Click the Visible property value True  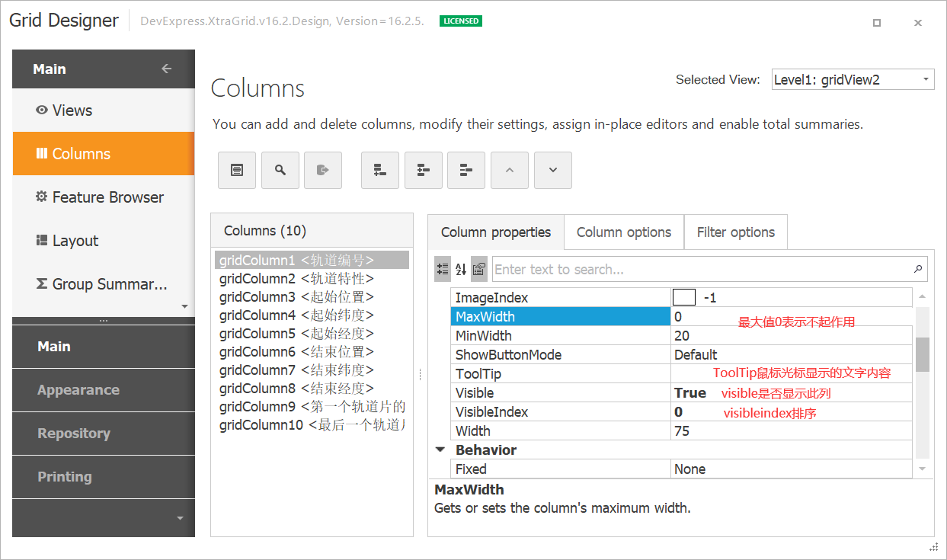(x=690, y=393)
